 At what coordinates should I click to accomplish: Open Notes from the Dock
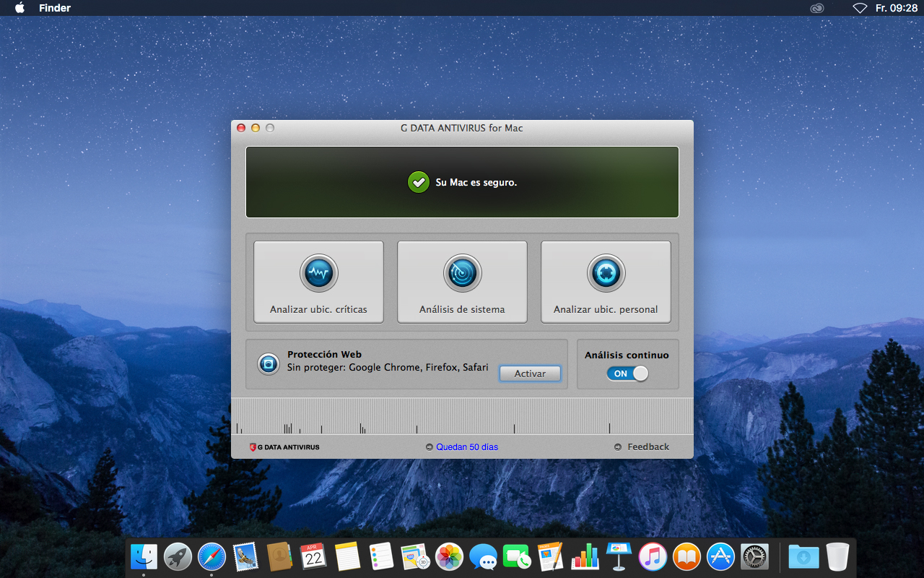tap(347, 556)
